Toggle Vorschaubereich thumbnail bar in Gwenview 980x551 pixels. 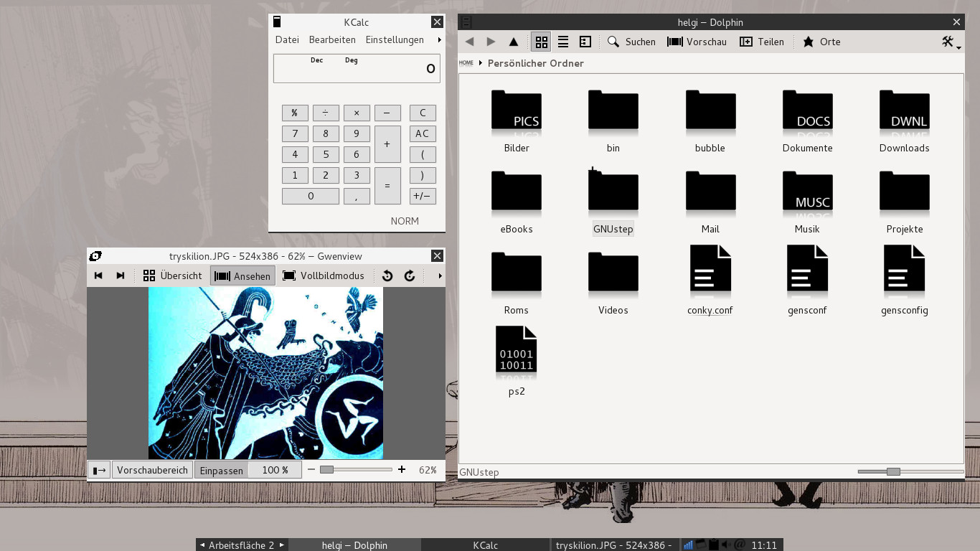tap(152, 470)
